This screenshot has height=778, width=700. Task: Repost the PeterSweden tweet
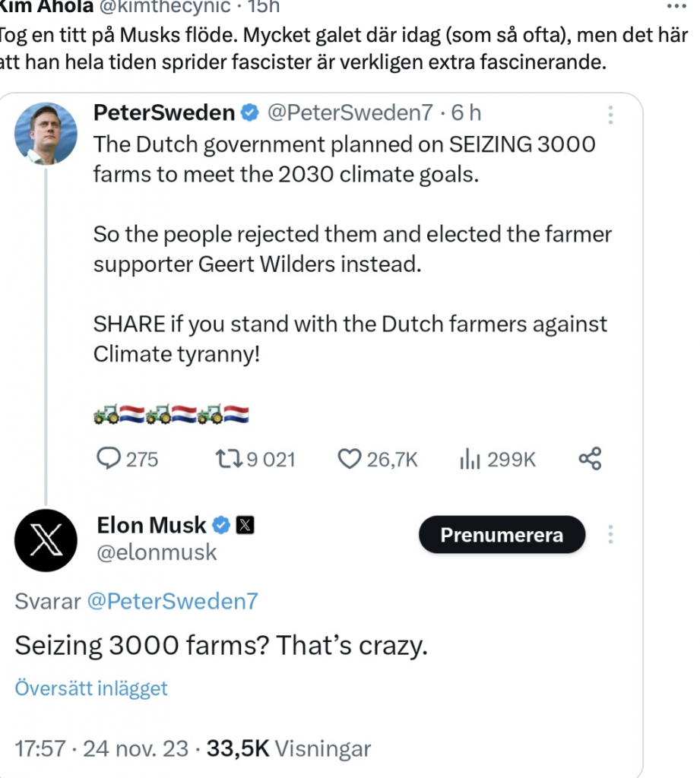point(227,459)
